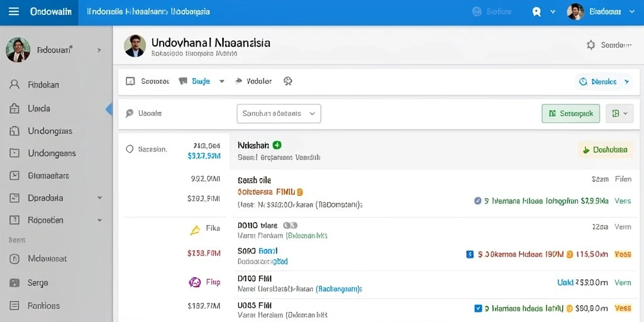Click the chat bubble icon in header
Viewport: 644px width, 322px height.
(x=536, y=11)
